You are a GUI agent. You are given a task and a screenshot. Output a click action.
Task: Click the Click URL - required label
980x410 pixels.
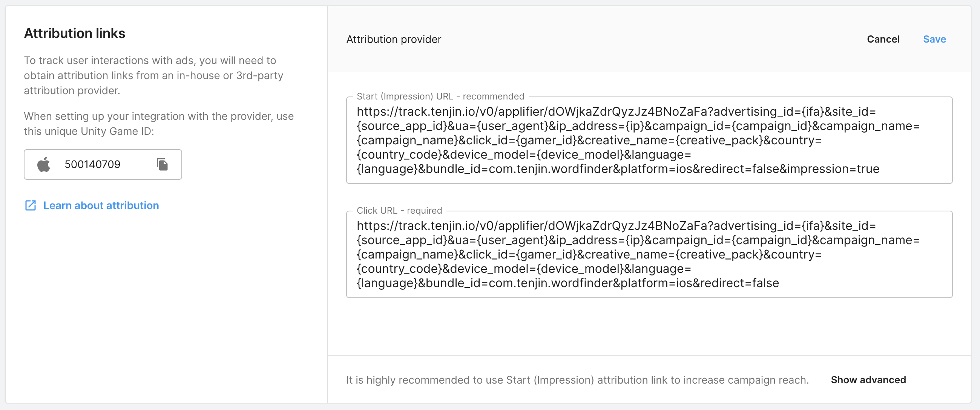click(x=399, y=210)
